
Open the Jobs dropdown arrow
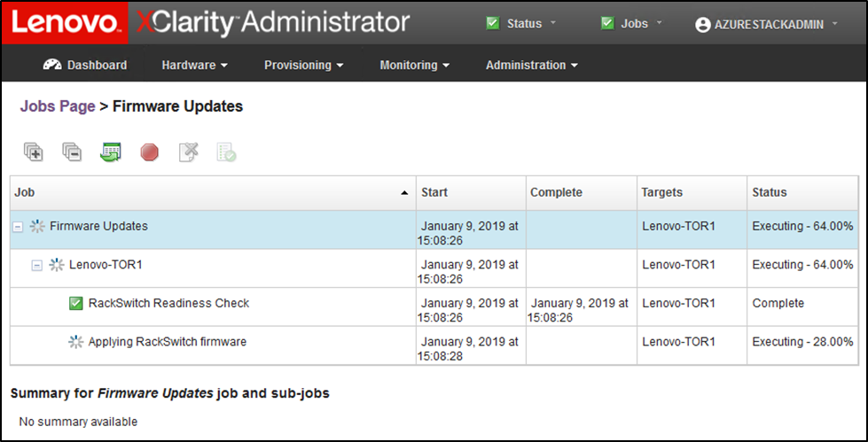[x=659, y=24]
